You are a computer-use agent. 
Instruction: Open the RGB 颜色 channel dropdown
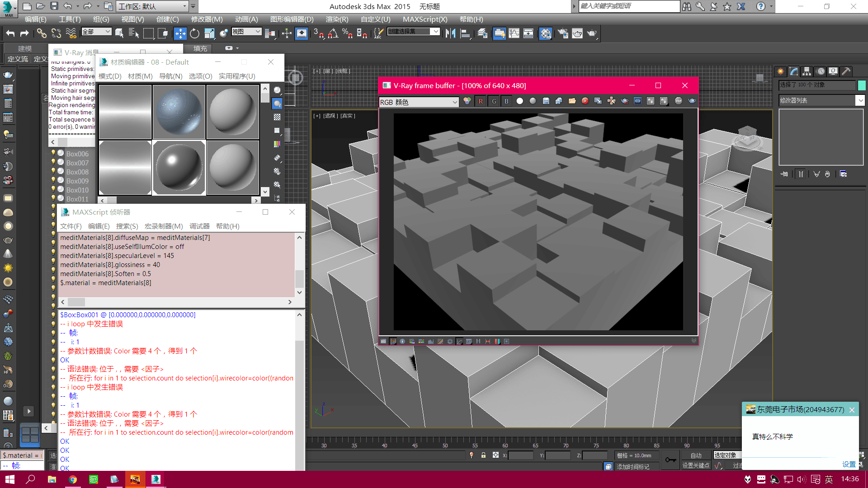419,102
